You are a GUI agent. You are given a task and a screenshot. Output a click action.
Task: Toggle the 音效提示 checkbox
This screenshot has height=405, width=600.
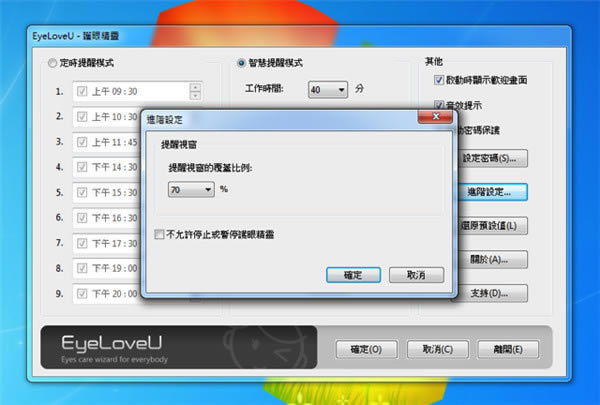click(x=439, y=105)
